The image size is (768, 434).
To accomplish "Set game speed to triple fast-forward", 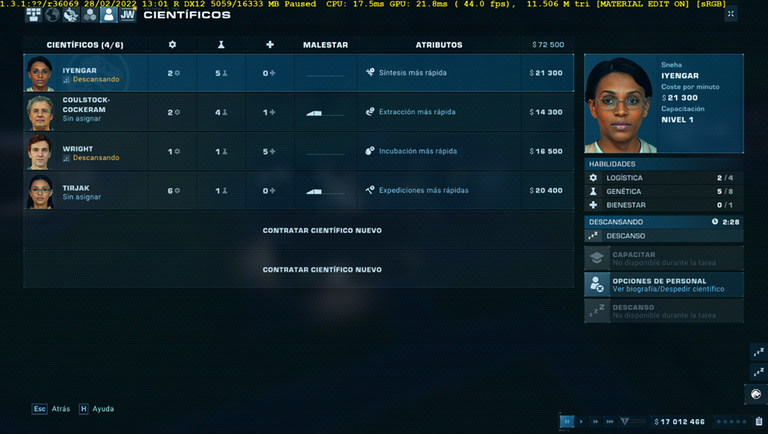I will (610, 421).
